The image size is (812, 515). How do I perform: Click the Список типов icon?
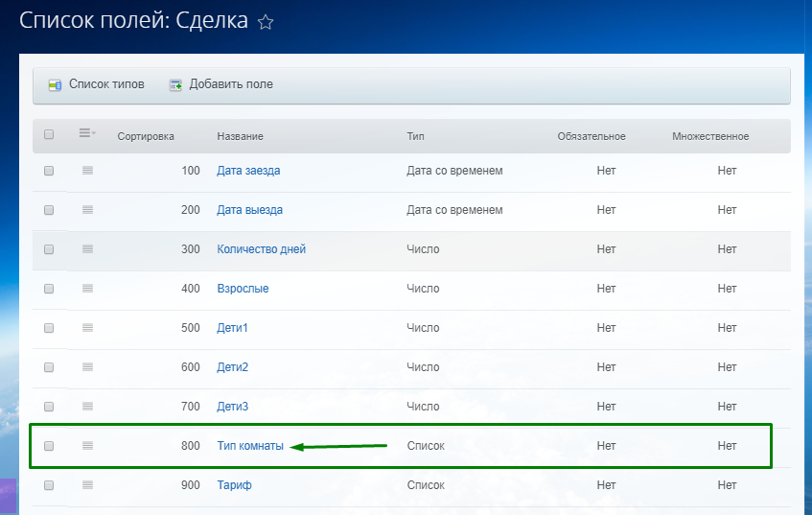coord(55,84)
